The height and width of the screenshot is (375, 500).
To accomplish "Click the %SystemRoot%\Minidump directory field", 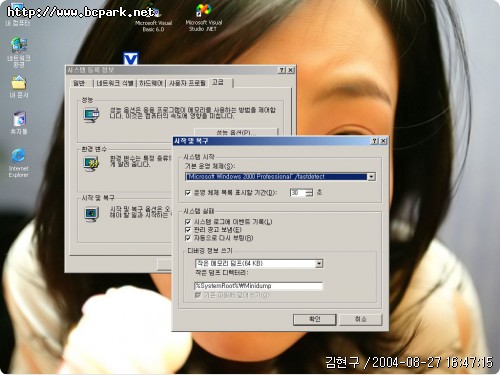I will [258, 286].
